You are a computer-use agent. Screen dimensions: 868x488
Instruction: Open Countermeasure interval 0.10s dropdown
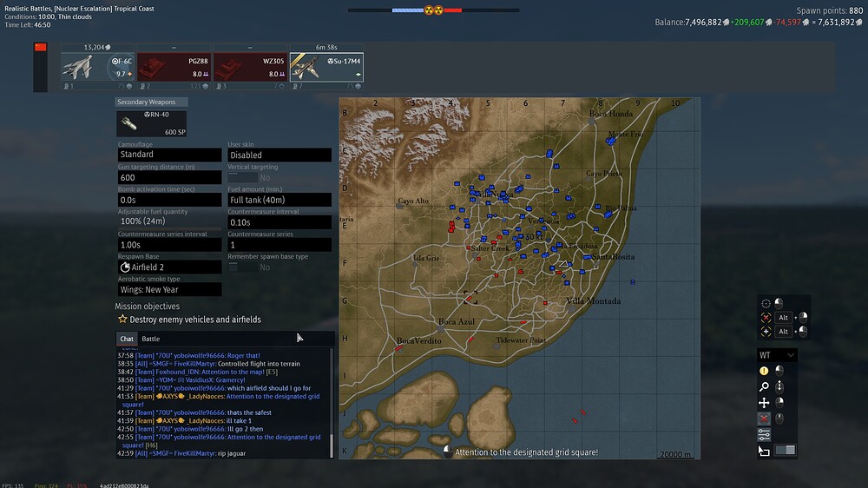tap(279, 222)
